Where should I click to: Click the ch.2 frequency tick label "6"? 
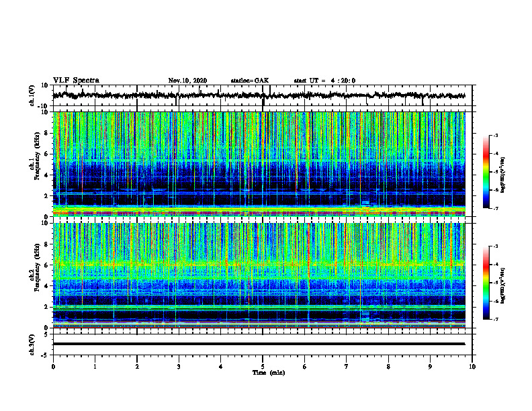[46, 265]
